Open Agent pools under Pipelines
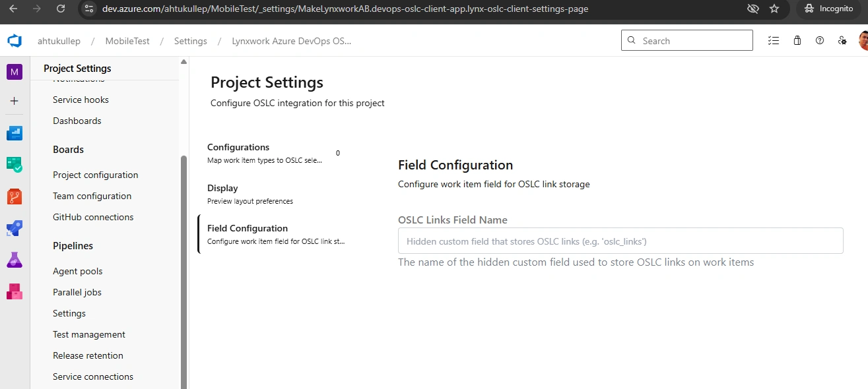 pyautogui.click(x=78, y=271)
